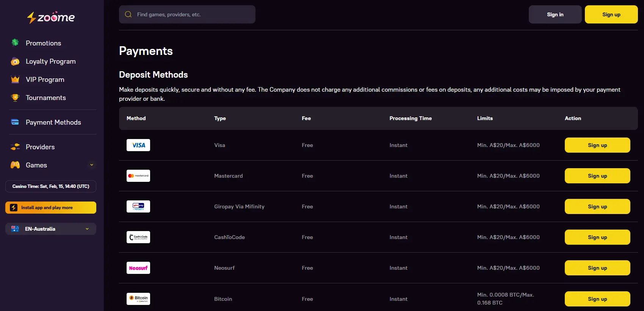Click the Zoome logo in the sidebar
This screenshot has width=644, height=311.
coord(51,17)
